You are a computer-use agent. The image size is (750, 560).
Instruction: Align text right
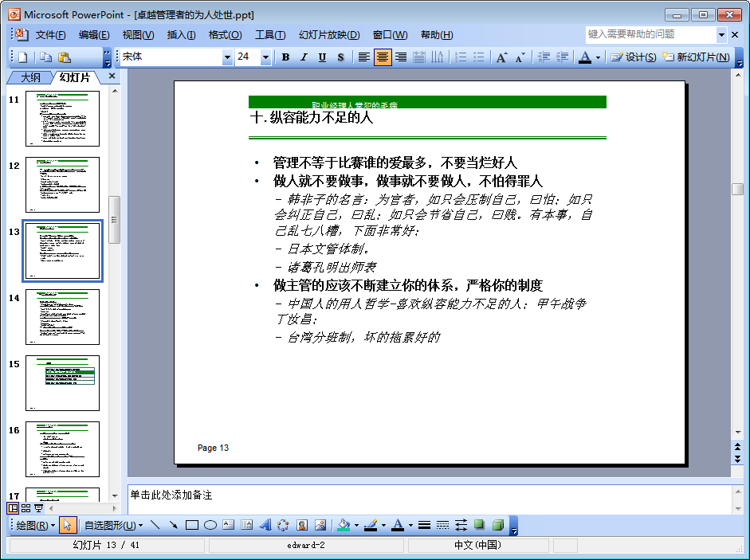401,57
